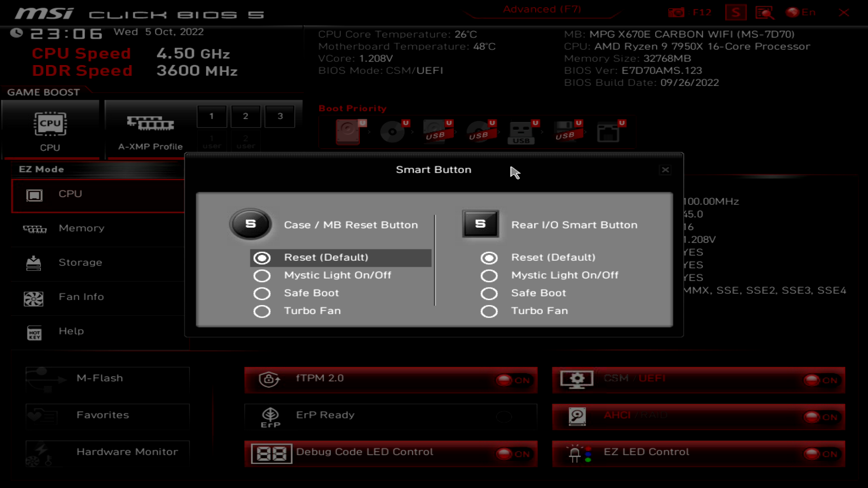Screen dimensions: 868x488
Task: Switch to Advanced (F7) mode
Action: [x=542, y=9]
